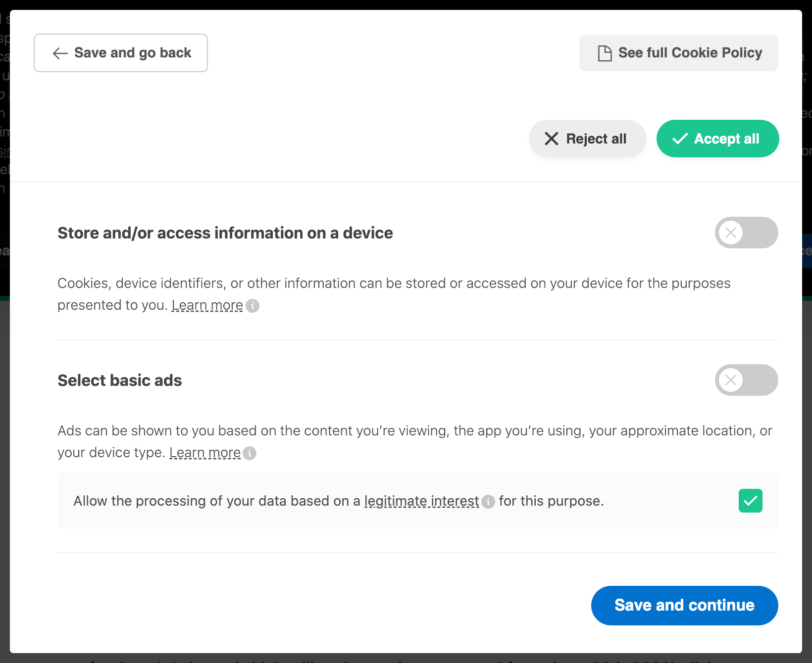The width and height of the screenshot is (812, 663).
Task: Click Save and continue
Action: (x=684, y=605)
